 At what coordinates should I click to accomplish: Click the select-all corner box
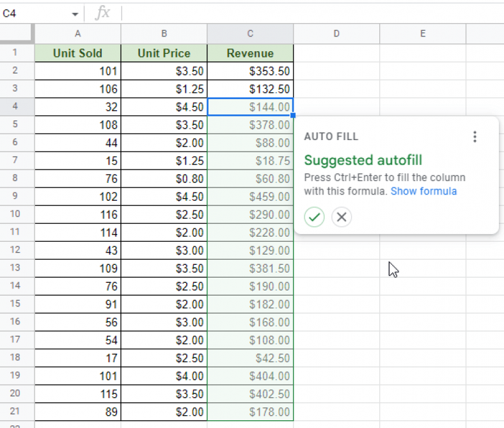click(17, 34)
